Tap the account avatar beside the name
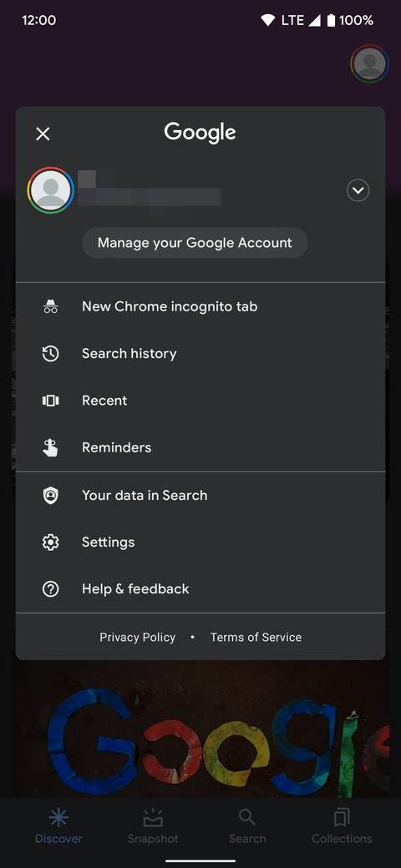Image resolution: width=401 pixels, height=868 pixels. point(50,190)
